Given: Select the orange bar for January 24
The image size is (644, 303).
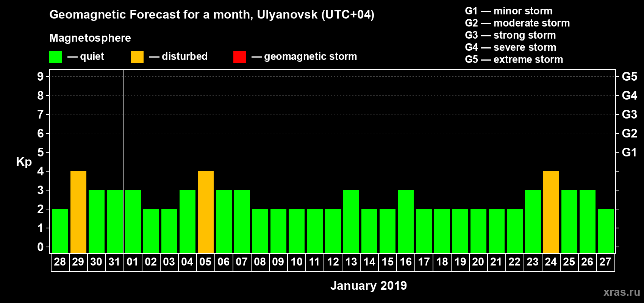Looking at the screenshot, I should (551, 212).
